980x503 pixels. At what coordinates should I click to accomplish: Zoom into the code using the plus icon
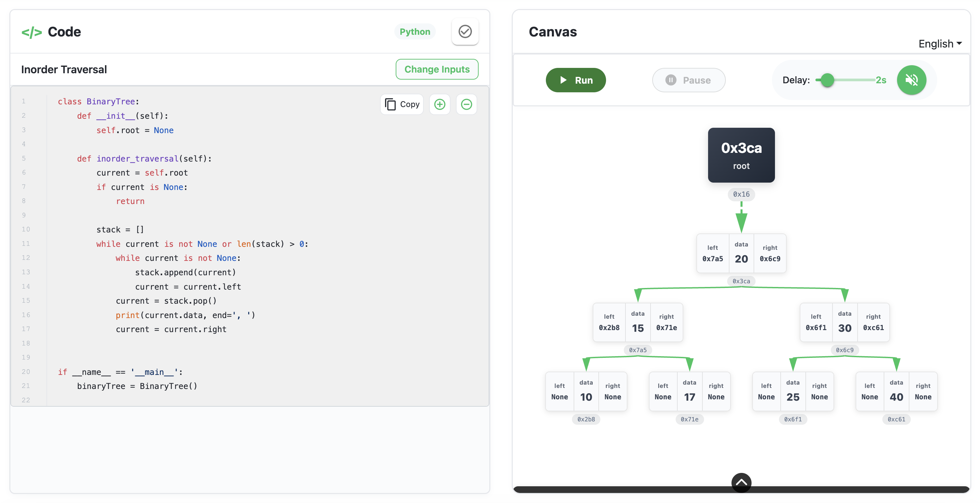point(439,104)
